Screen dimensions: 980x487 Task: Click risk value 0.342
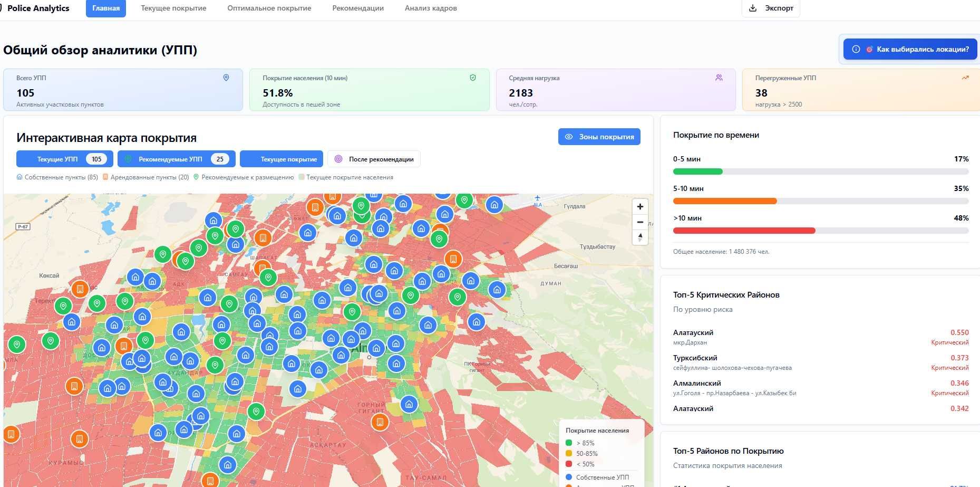coord(959,408)
